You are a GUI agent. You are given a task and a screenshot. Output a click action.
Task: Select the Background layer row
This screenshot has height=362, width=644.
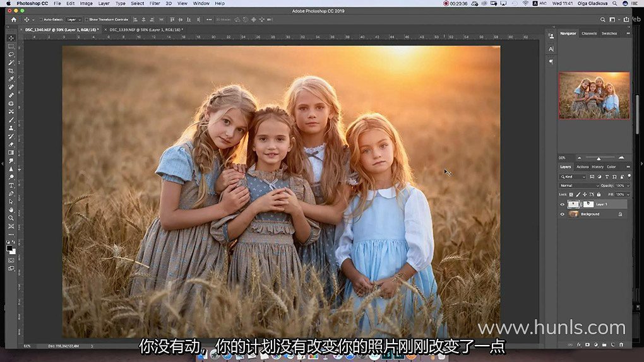click(x=594, y=214)
